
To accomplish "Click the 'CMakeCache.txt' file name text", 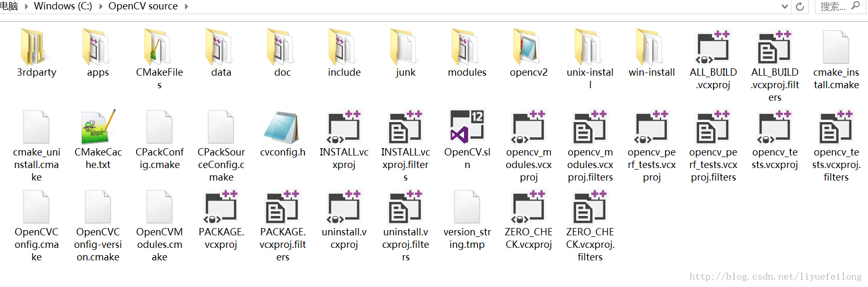I will click(x=98, y=159).
